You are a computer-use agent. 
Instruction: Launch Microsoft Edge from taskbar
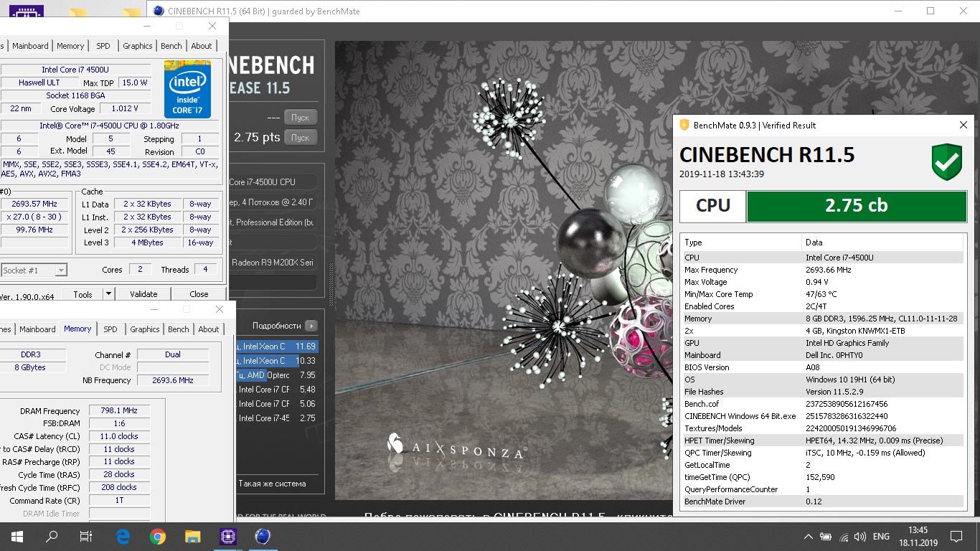pos(123,536)
